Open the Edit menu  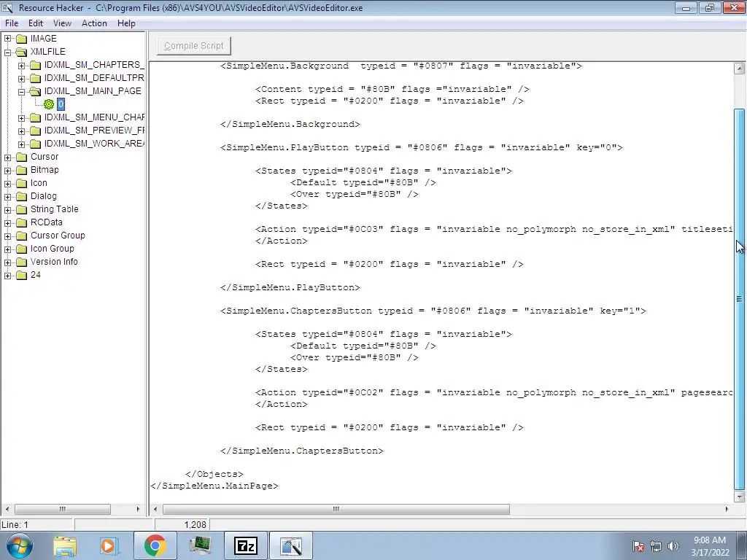[36, 23]
